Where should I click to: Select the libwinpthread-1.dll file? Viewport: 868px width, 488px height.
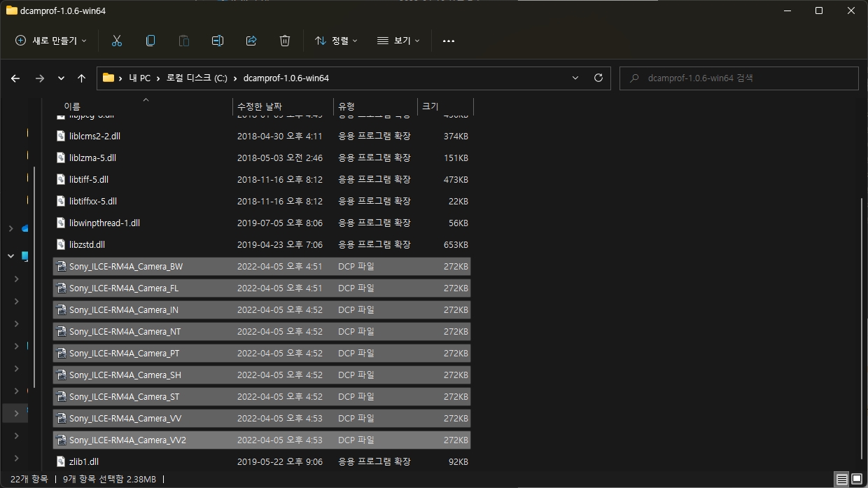tap(262, 223)
